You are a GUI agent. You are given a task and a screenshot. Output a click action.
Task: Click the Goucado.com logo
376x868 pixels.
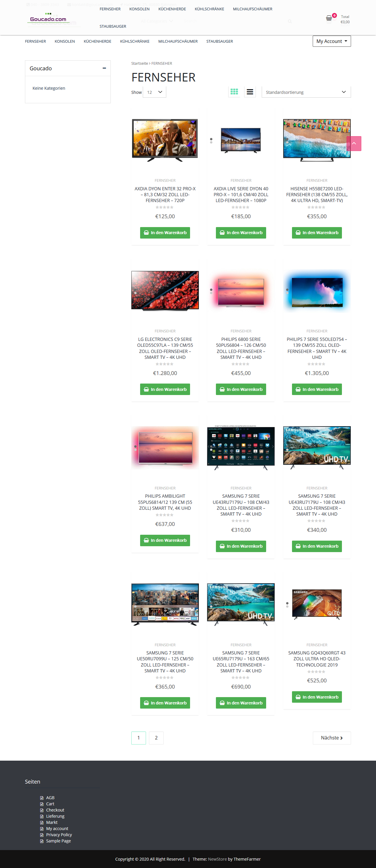[48, 18]
